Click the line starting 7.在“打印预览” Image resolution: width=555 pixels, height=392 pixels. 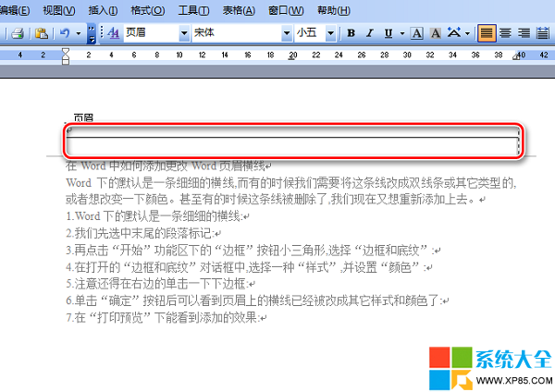(166, 318)
